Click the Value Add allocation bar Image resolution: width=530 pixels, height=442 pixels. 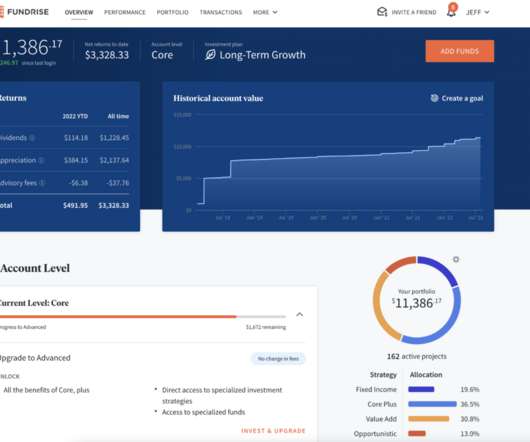coord(429,419)
